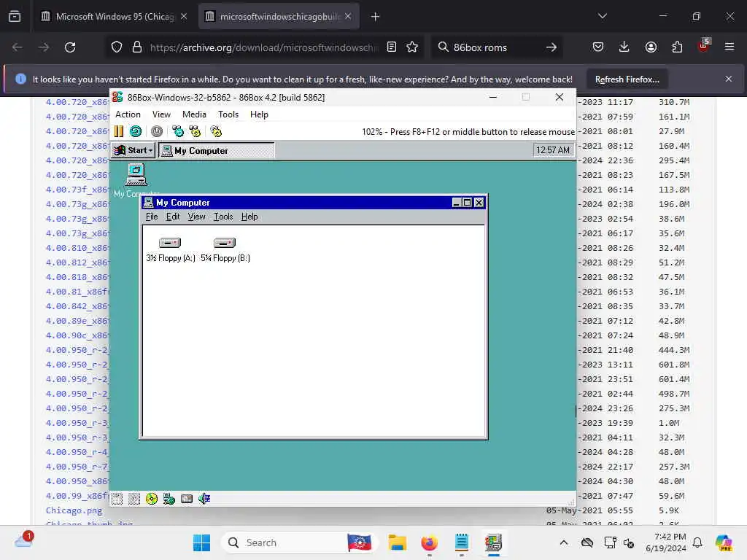Switch to the Microsoft Windows 95 (Chicago) tab
This screenshot has height=560, width=747.
point(113,17)
